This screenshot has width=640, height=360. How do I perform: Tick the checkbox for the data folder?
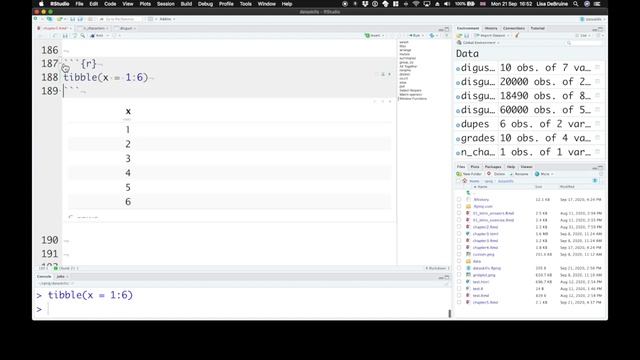coord(459,261)
